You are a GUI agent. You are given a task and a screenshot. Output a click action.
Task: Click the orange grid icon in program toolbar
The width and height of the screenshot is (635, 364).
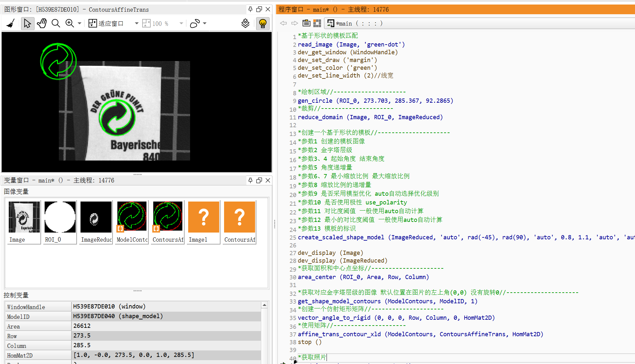[x=317, y=23]
